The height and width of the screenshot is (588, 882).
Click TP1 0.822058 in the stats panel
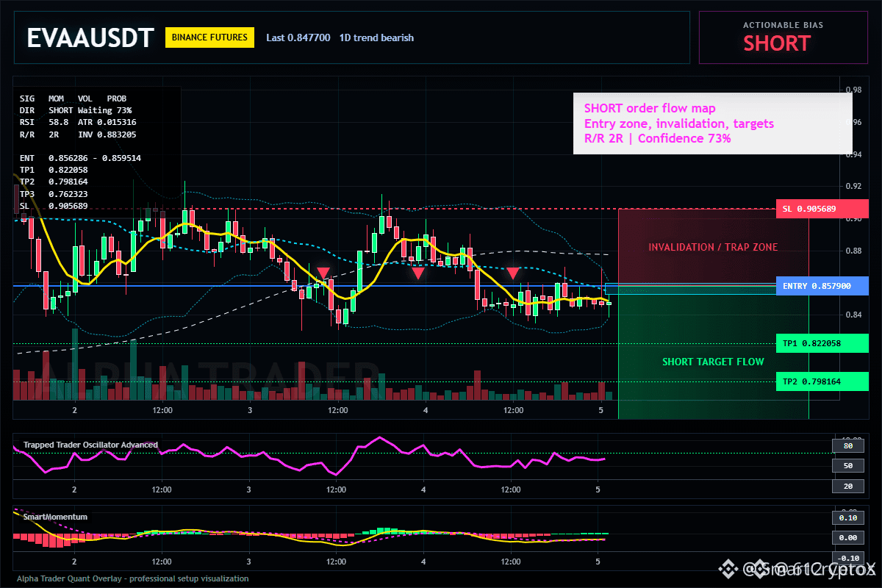point(54,170)
